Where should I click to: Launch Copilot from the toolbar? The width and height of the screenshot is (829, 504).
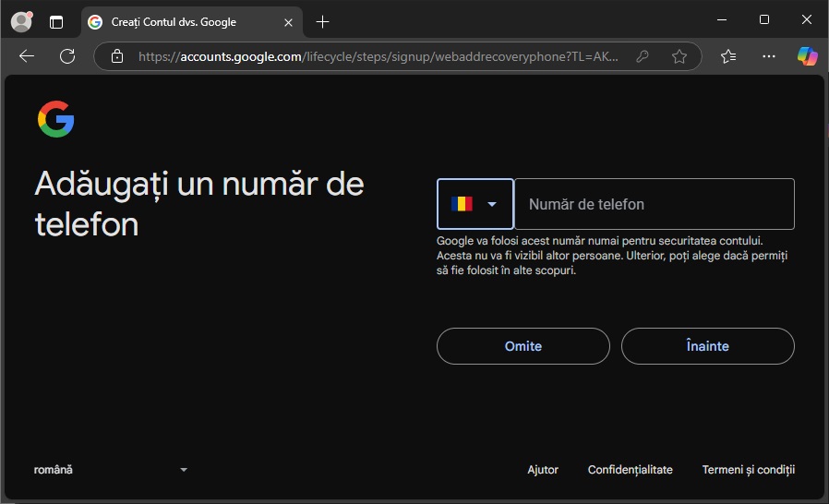[x=807, y=56]
